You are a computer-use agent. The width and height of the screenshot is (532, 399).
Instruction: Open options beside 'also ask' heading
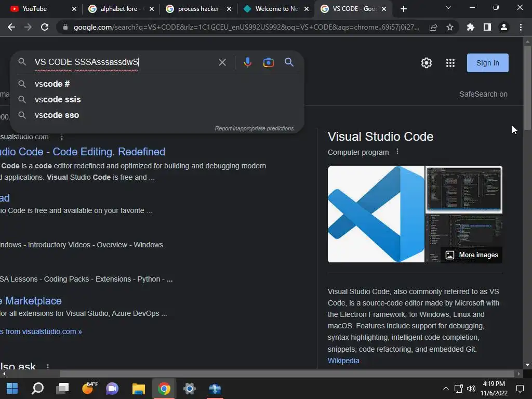47,366
